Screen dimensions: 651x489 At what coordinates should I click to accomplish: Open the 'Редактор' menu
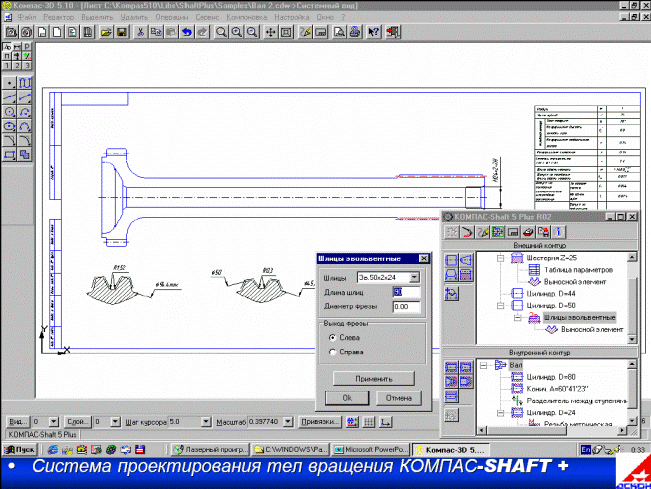[x=58, y=17]
